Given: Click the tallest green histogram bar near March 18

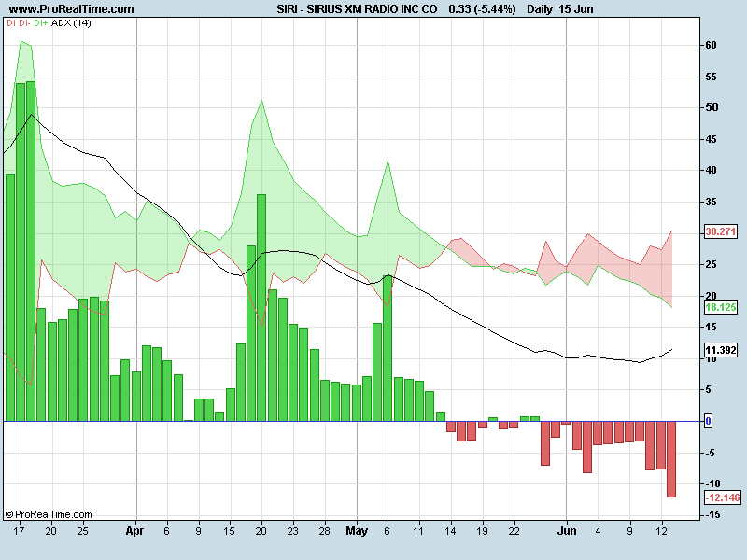Looking at the screenshot, I should pos(31,251).
